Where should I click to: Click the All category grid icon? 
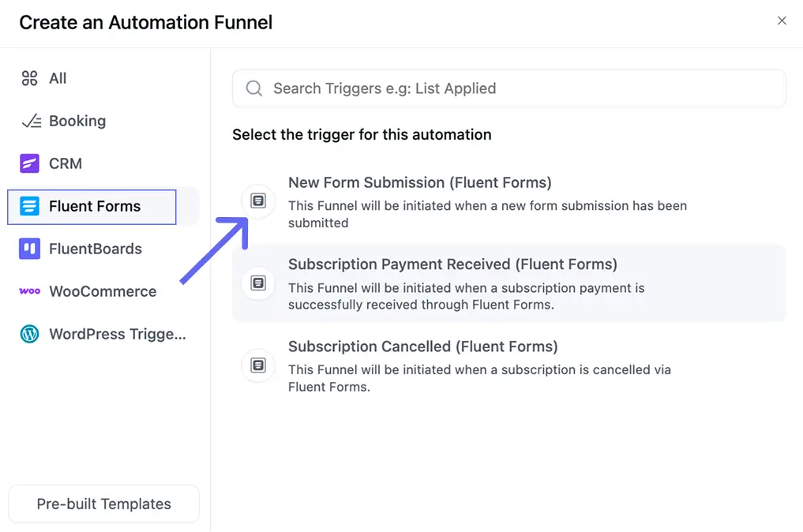coord(29,78)
